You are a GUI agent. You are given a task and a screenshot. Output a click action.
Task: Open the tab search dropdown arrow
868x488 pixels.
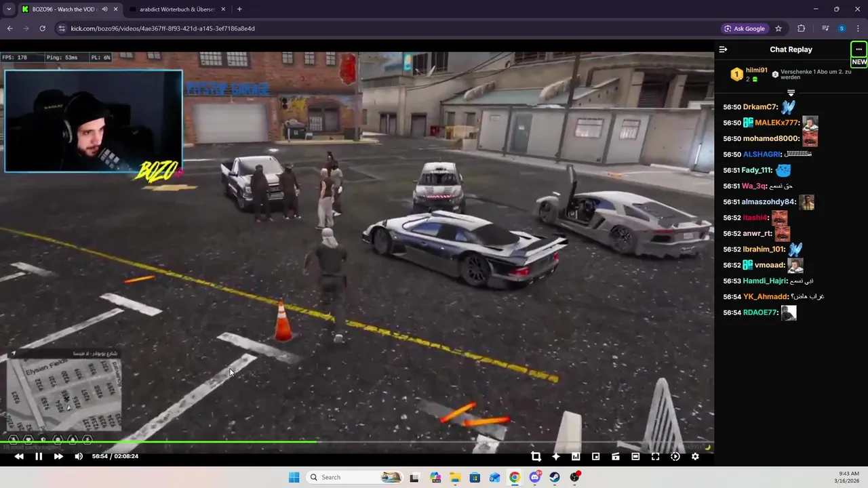coord(9,9)
